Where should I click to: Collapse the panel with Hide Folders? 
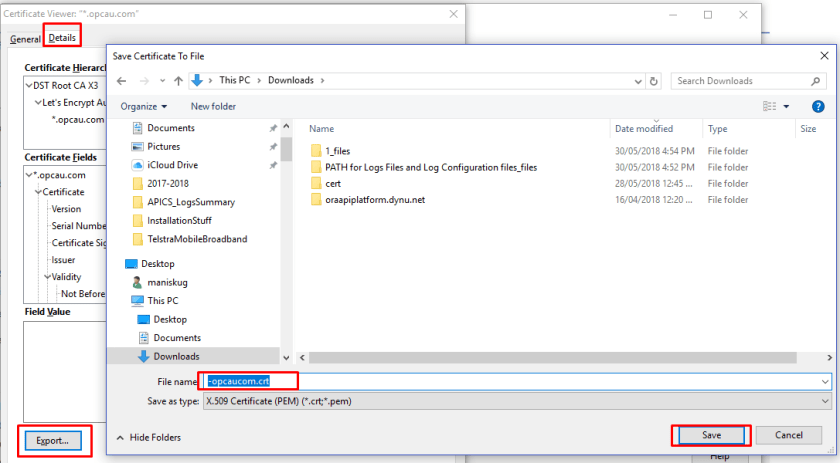pyautogui.click(x=148, y=437)
